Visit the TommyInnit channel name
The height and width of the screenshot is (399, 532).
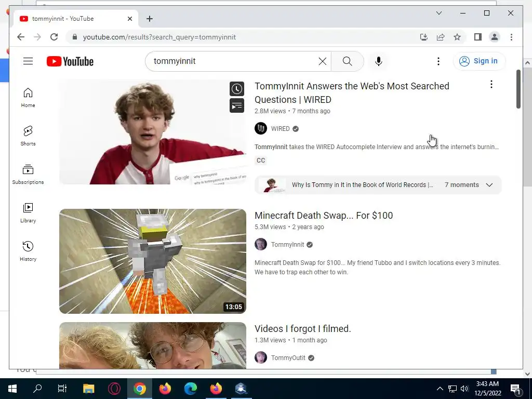(287, 245)
